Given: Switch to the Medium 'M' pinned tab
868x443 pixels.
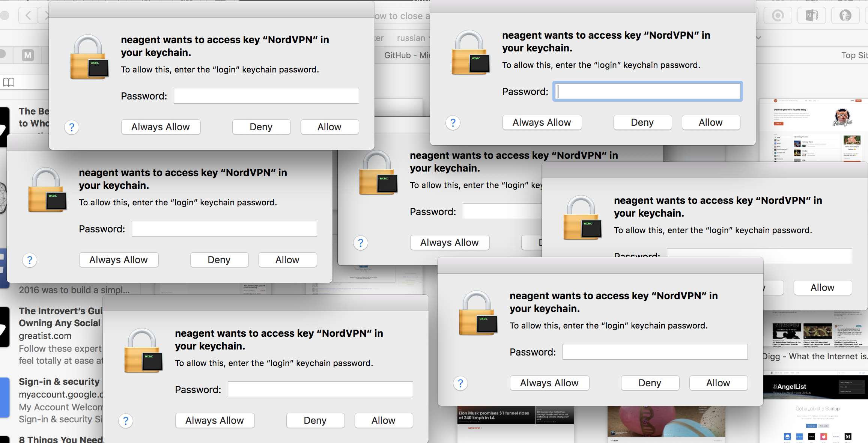Looking at the screenshot, I should [27, 55].
